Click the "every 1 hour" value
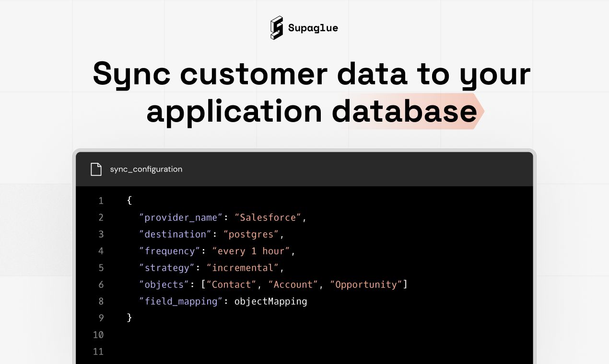Image resolution: width=609 pixels, height=364 pixels. coord(251,251)
